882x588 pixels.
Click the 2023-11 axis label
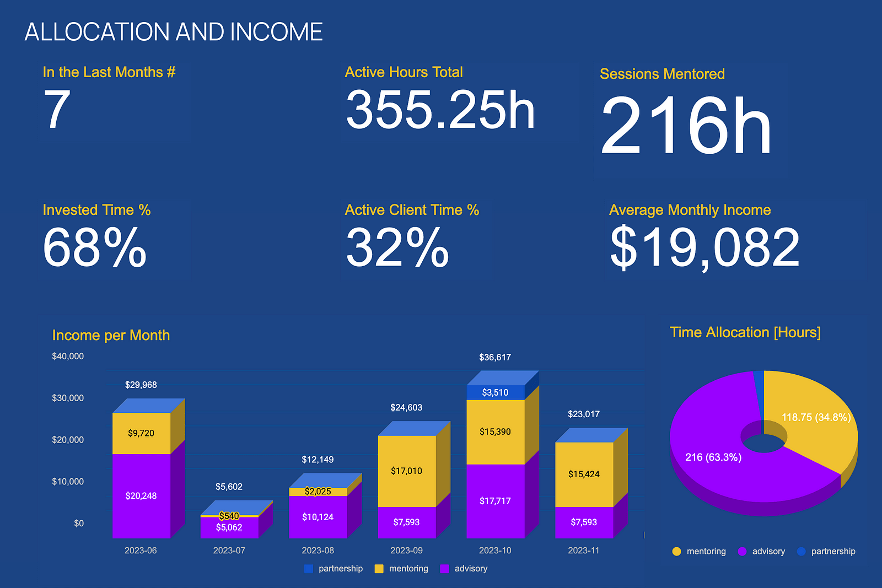click(x=584, y=551)
